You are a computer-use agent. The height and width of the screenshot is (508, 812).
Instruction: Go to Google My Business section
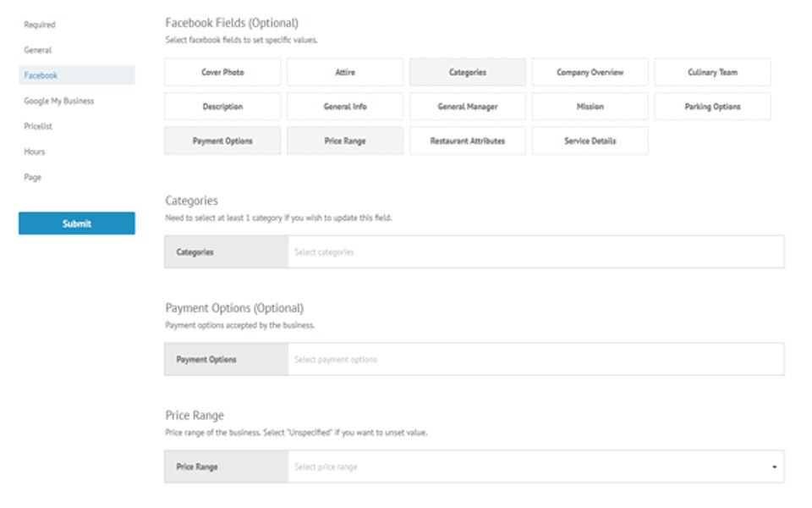tap(59, 101)
